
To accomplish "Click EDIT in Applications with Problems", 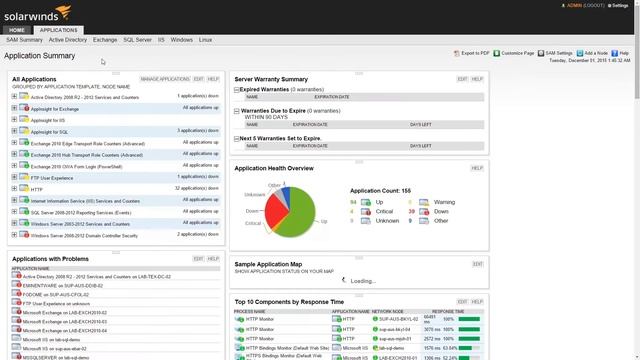I will (x=198, y=259).
